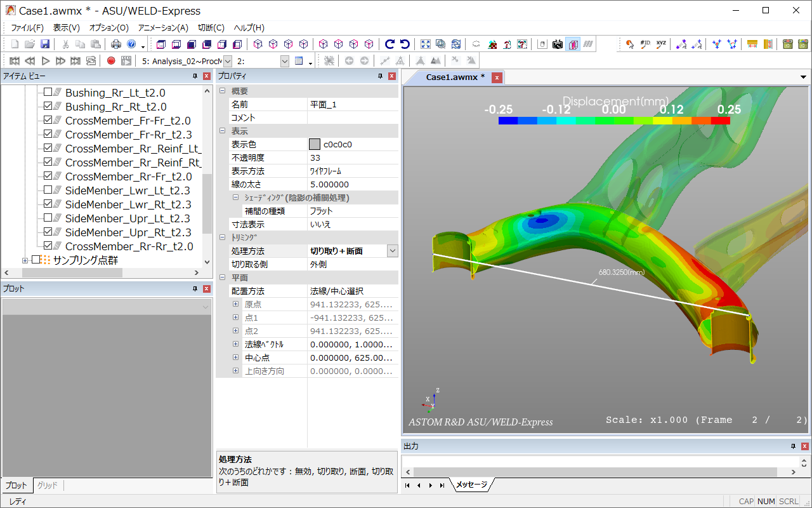This screenshot has width=812, height=508.
Task: Expand the サンプリング点群 tree node
Action: [x=25, y=260]
